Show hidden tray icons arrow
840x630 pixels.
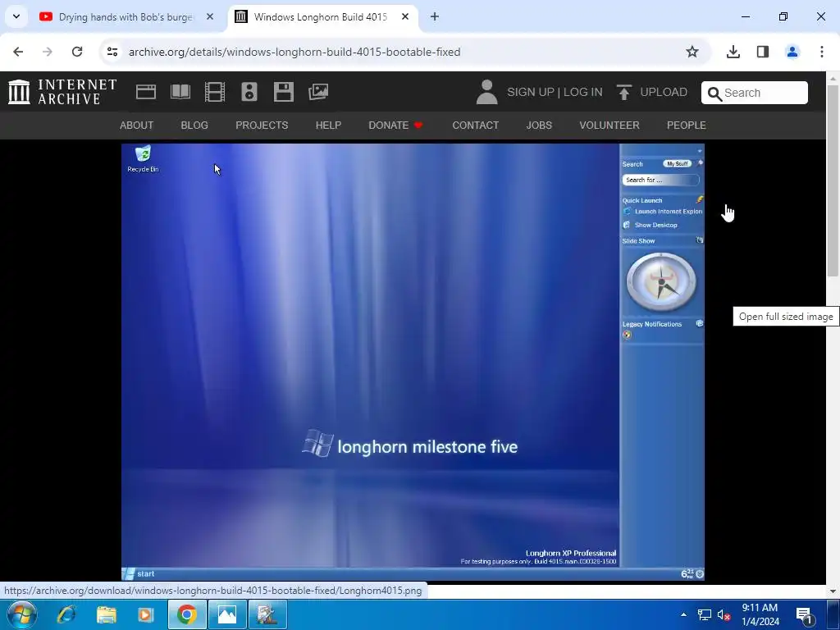tap(683, 614)
